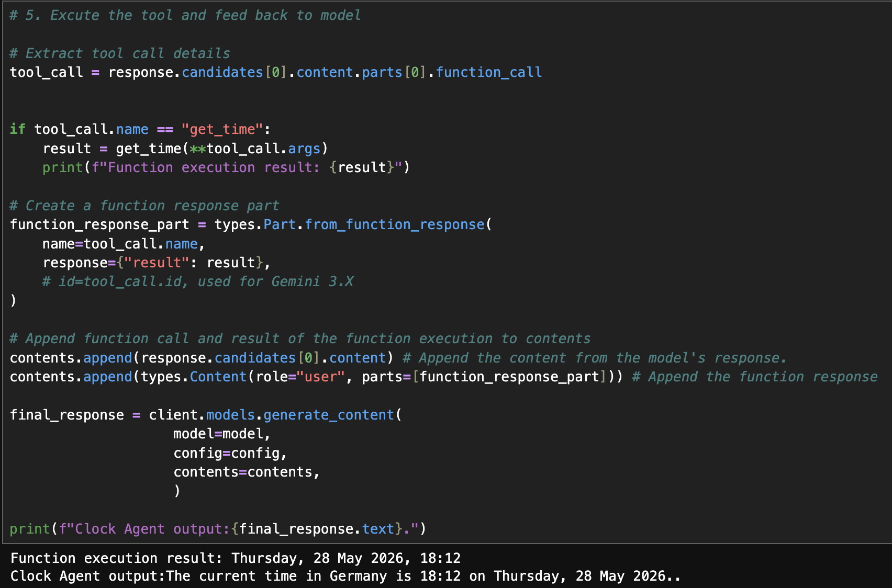Screen dimensions: 892x588
Task: Click 'from_function_response' method name
Action: [x=395, y=224]
